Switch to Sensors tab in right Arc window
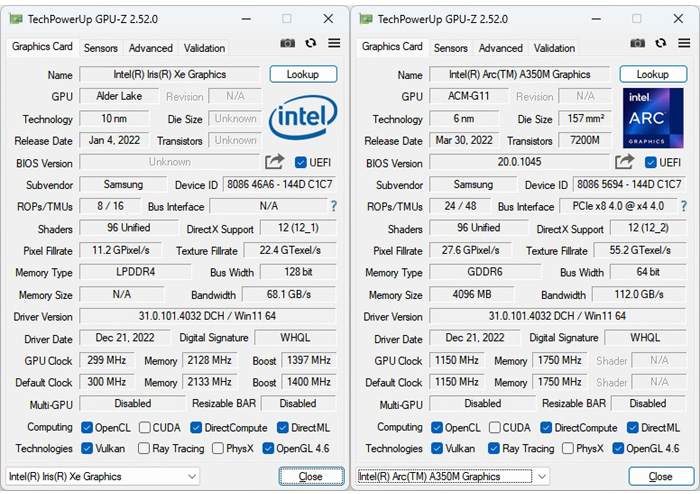The height and width of the screenshot is (494, 700). pos(450,48)
